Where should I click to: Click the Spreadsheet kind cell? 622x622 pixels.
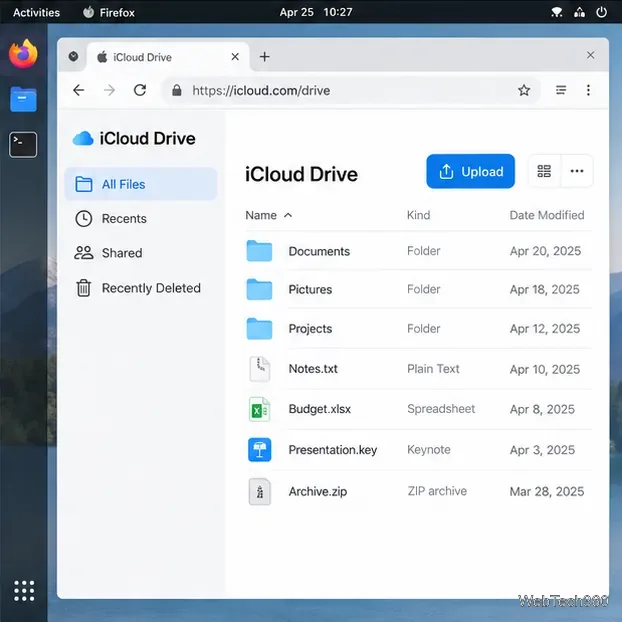441,409
